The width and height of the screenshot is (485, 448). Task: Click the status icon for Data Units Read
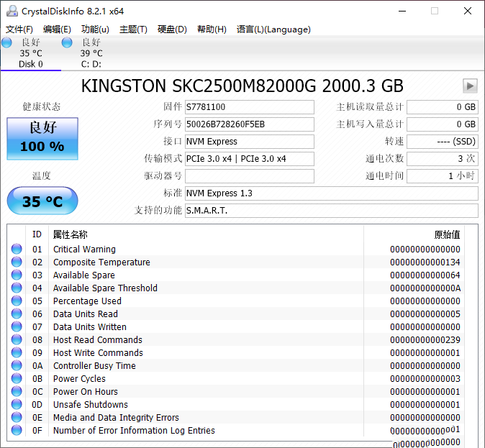pos(17,314)
